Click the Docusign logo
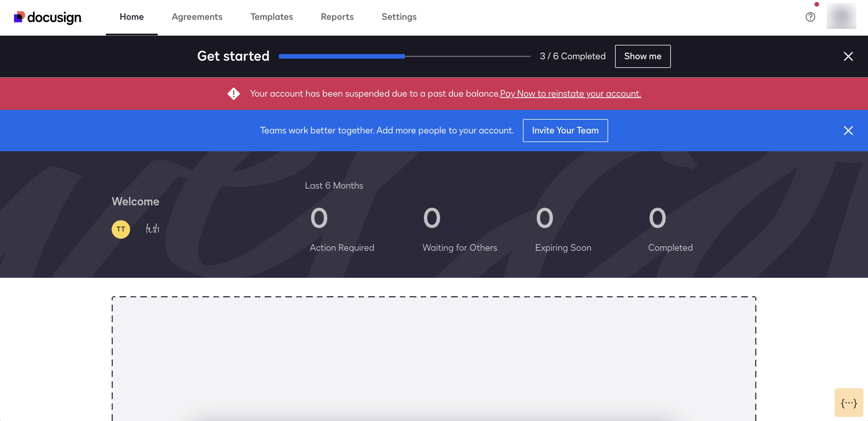This screenshot has width=868, height=421. click(x=47, y=17)
